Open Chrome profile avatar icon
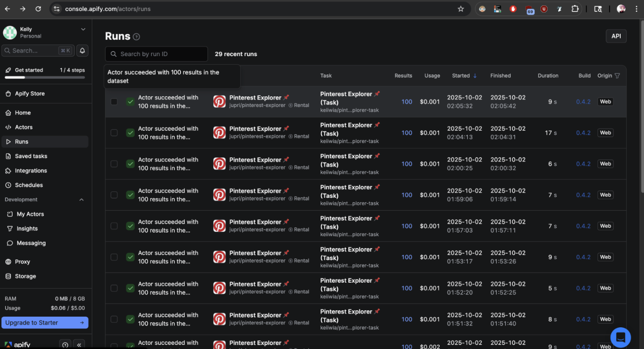The height and width of the screenshot is (349, 644). [x=621, y=9]
